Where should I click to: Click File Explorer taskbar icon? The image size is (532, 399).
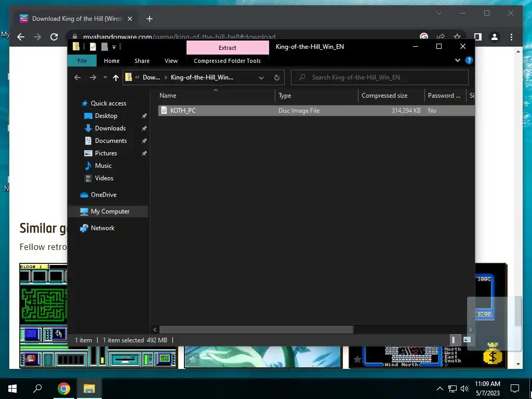click(x=89, y=389)
